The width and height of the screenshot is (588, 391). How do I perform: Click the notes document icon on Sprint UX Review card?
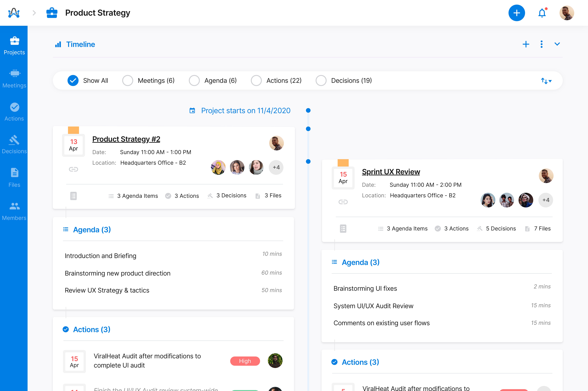(x=343, y=229)
